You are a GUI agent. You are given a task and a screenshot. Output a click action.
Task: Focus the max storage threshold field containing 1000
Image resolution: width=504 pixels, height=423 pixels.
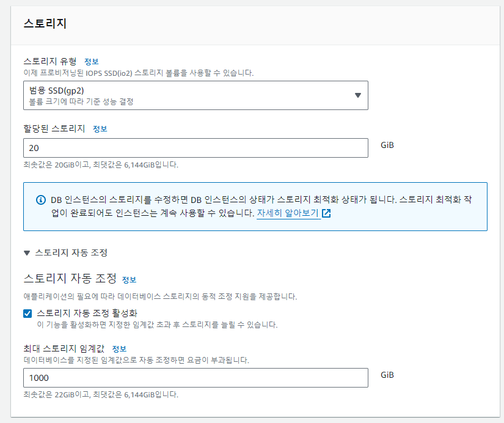(195, 378)
